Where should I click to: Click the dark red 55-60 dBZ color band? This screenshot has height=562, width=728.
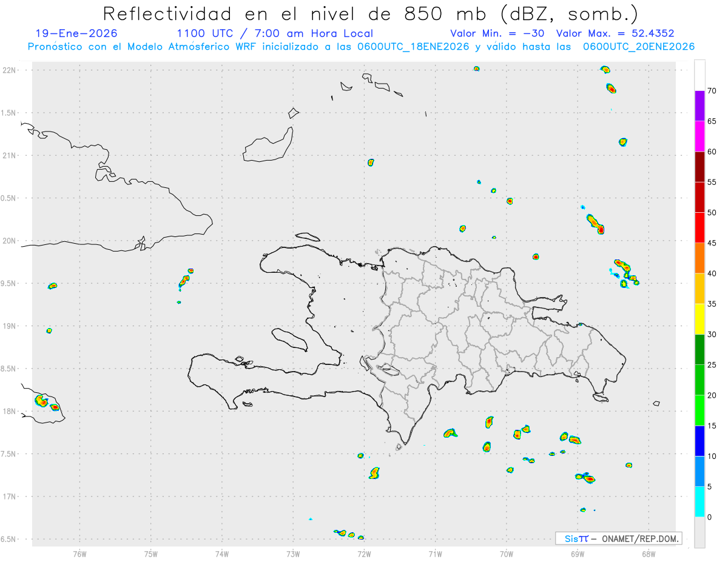700,167
